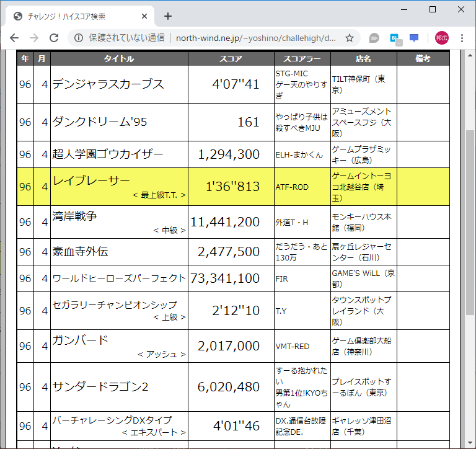
Task: Select title バーチャレーシングDXタイプ
Action: (x=112, y=420)
